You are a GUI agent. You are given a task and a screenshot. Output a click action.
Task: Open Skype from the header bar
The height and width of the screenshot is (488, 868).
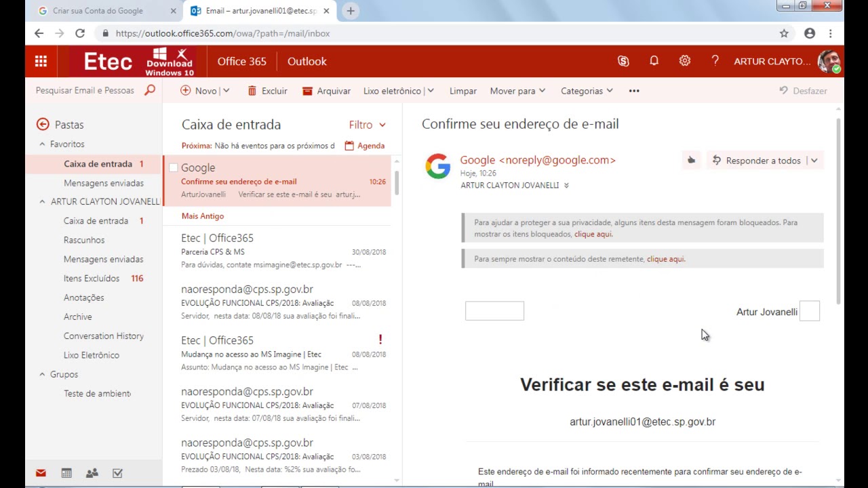[x=623, y=61]
